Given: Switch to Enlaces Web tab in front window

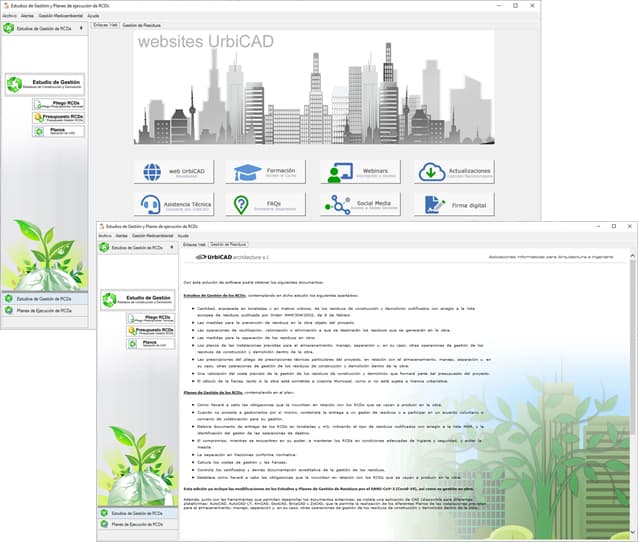Looking at the screenshot, I should point(194,244).
